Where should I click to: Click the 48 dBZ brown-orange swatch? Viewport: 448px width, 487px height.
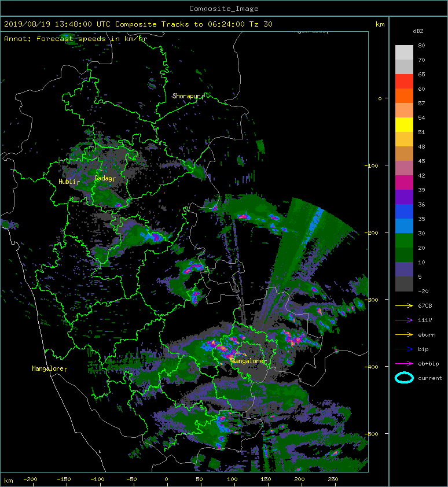404,153
